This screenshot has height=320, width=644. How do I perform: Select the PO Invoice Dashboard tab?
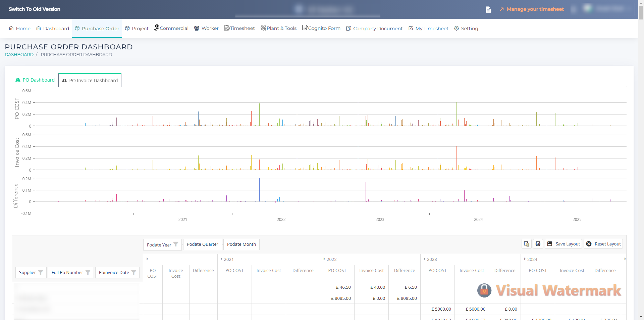[90, 81]
